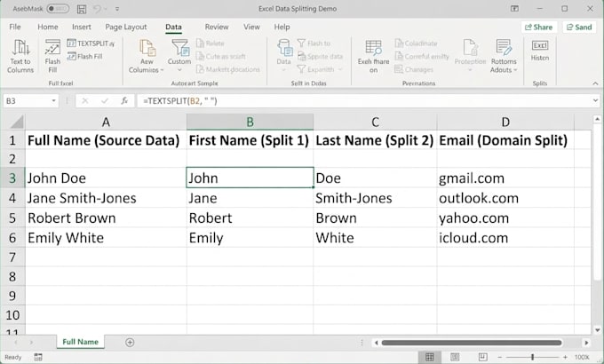
Task: Expand the formula bar chevron
Action: pyautogui.click(x=595, y=101)
